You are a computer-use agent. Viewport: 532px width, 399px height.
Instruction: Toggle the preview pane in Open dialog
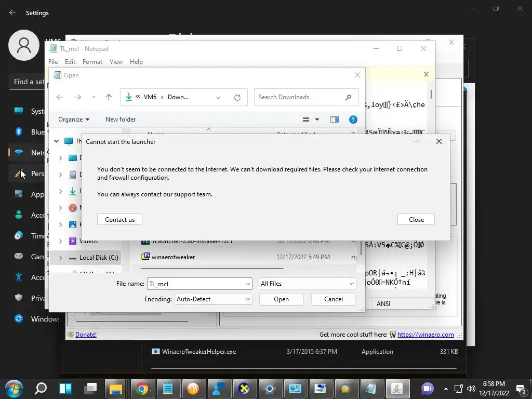(x=334, y=119)
